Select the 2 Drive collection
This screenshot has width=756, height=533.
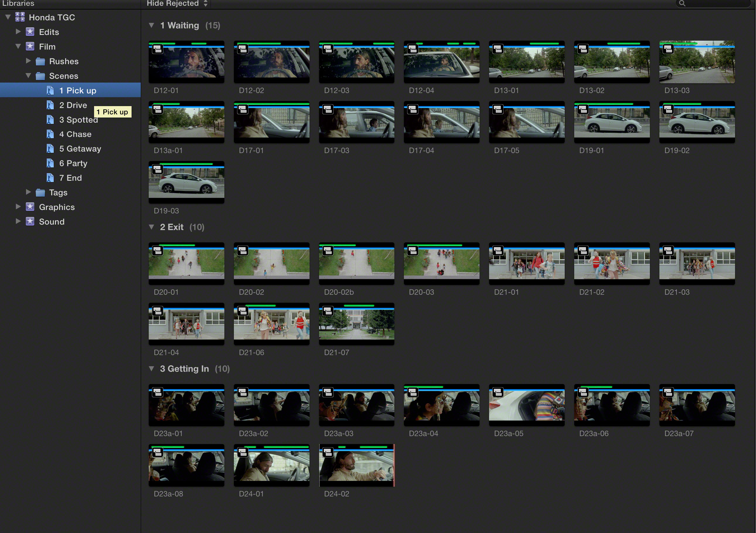tap(70, 105)
